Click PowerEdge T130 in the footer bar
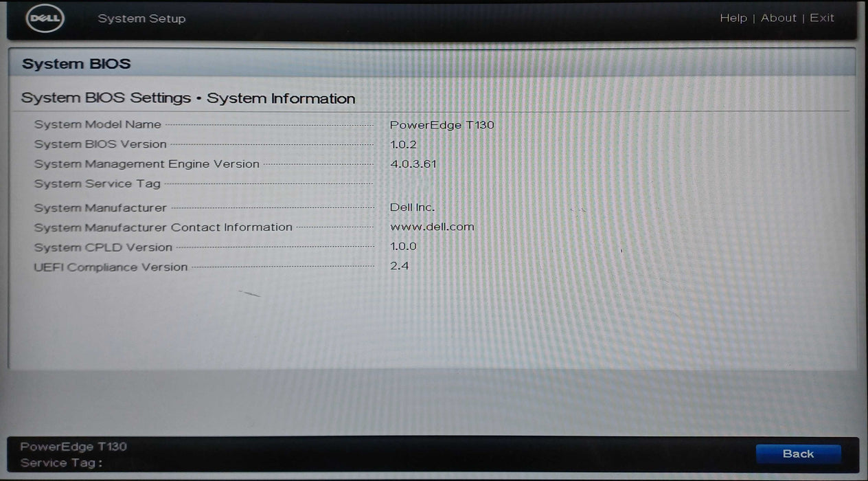 73,447
